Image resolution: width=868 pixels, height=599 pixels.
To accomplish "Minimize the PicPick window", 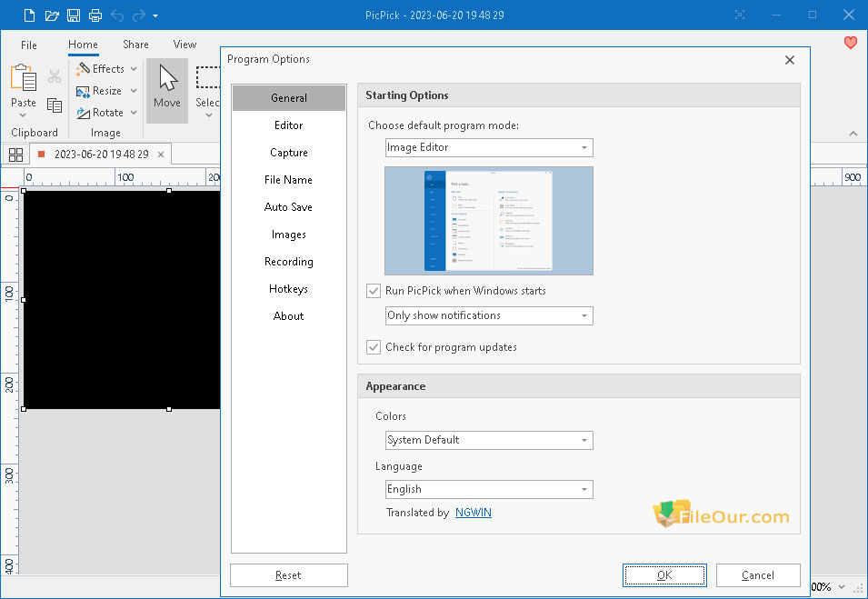I will point(776,15).
